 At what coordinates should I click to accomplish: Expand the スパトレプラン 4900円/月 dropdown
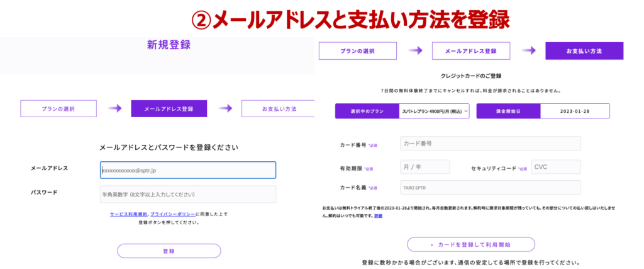pos(434,112)
